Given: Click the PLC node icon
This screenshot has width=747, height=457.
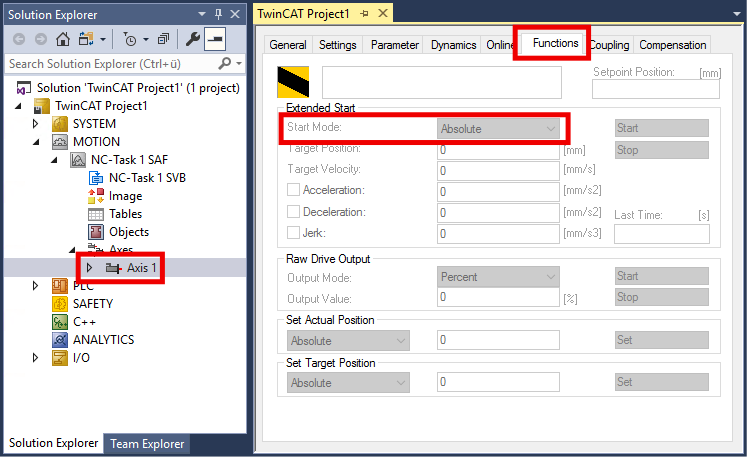Looking at the screenshot, I should tap(60, 286).
